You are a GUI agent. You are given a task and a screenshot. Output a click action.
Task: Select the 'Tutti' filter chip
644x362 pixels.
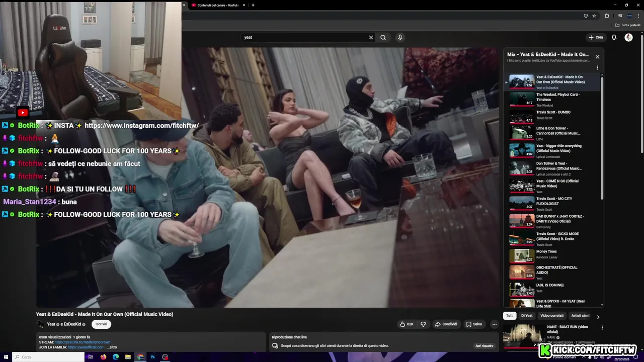[510, 316]
